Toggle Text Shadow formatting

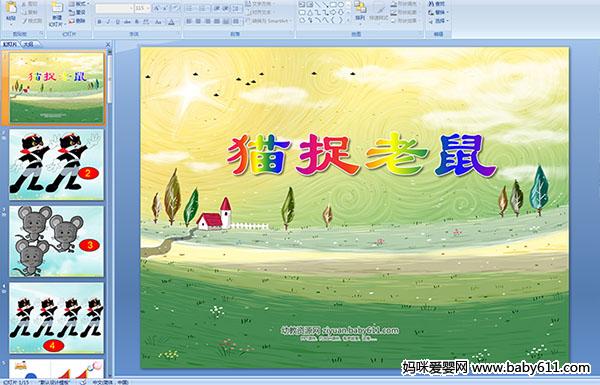click(136, 22)
